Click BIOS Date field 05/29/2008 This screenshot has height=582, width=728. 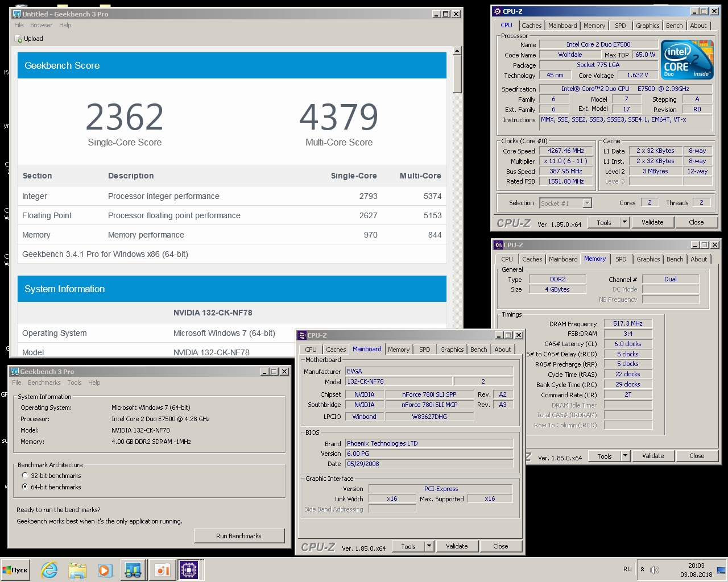click(429, 464)
